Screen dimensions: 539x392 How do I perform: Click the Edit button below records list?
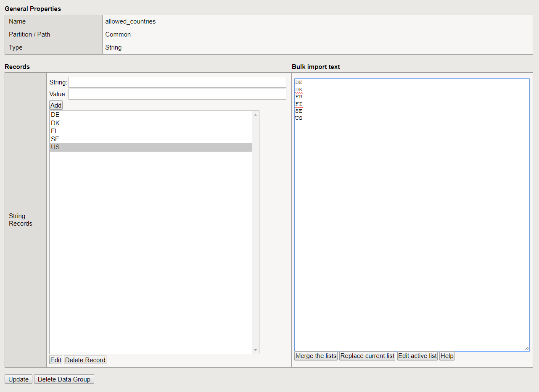(x=56, y=360)
